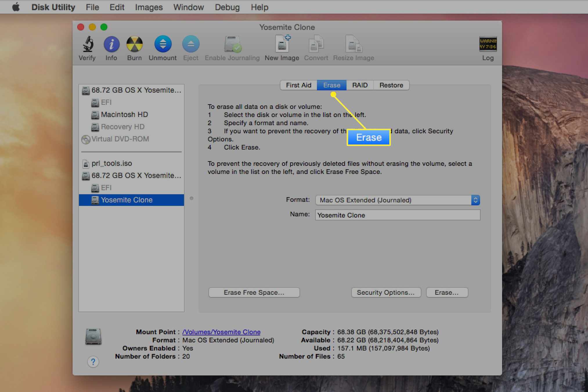The image size is (588, 392).
Task: Click the Verify microscope icon
Action: 88,44
